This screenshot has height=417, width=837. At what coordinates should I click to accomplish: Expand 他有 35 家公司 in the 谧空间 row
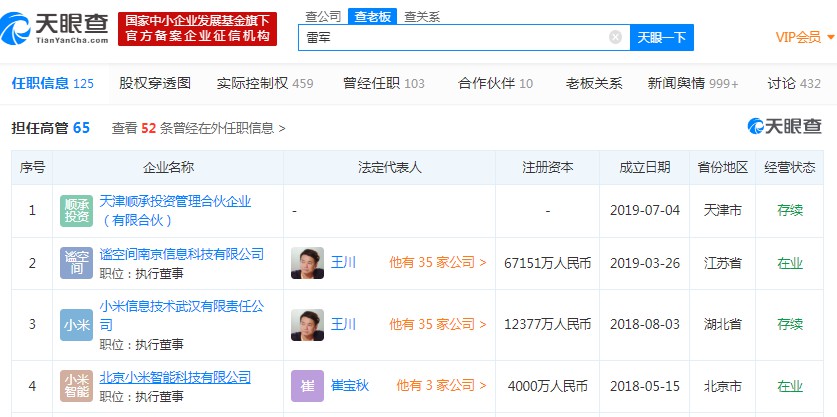coord(438,263)
